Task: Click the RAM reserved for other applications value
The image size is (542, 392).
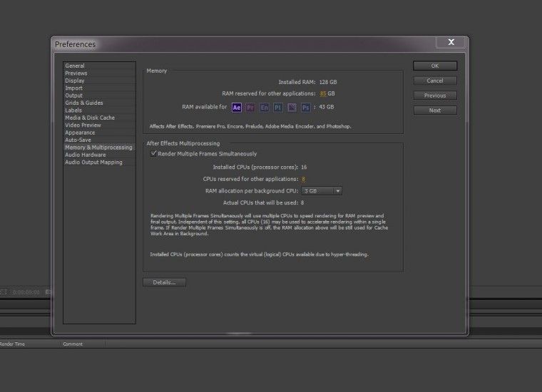Action: click(323, 93)
